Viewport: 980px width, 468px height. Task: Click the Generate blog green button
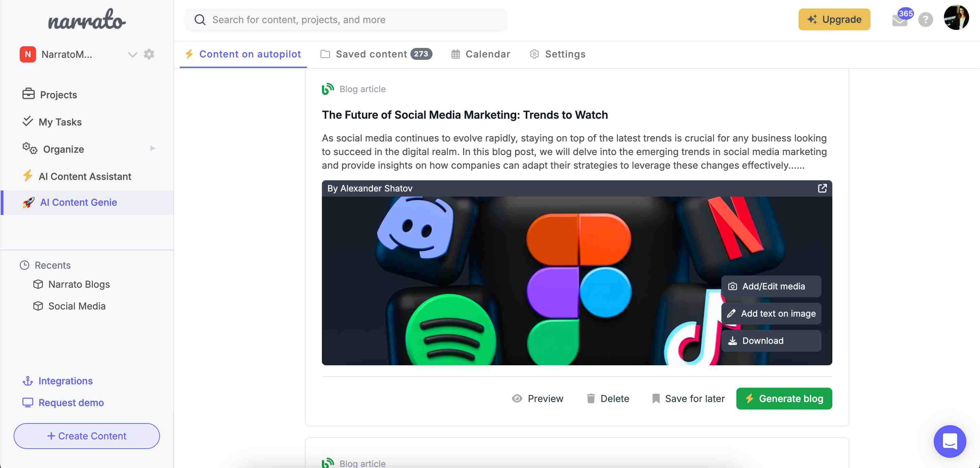coord(784,399)
